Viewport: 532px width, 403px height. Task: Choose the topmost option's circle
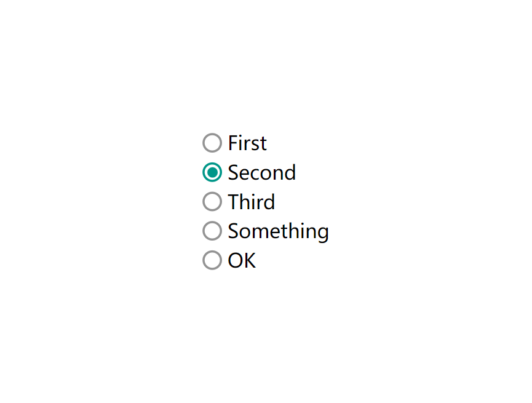[x=212, y=143]
